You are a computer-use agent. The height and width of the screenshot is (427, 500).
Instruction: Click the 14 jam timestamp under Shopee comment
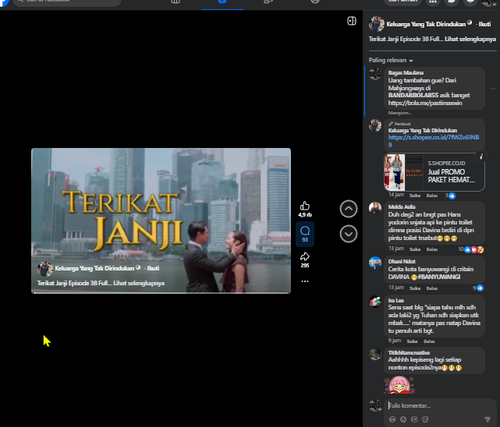[396, 195]
